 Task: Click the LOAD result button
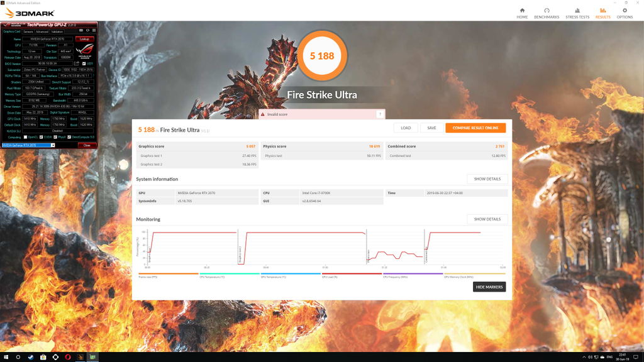point(406,128)
